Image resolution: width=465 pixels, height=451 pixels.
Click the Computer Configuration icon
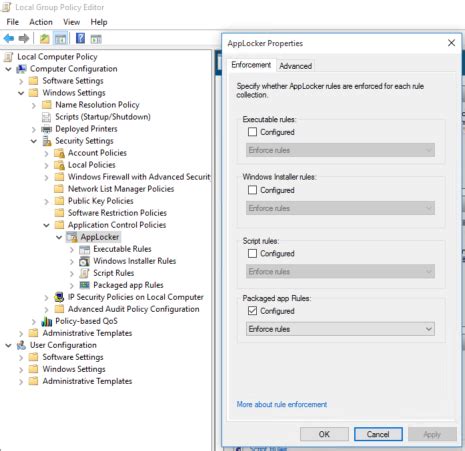coord(21,69)
